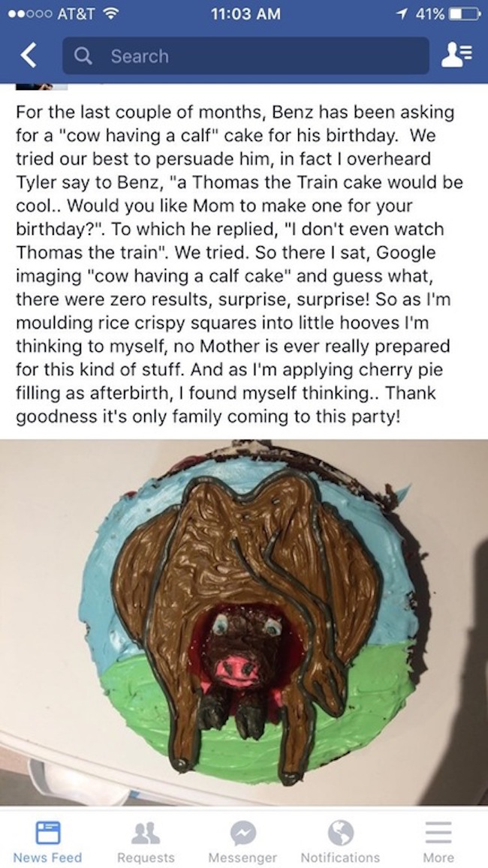Open the Notifications globe icon
Screen dimensions: 488x868
click(x=340, y=833)
